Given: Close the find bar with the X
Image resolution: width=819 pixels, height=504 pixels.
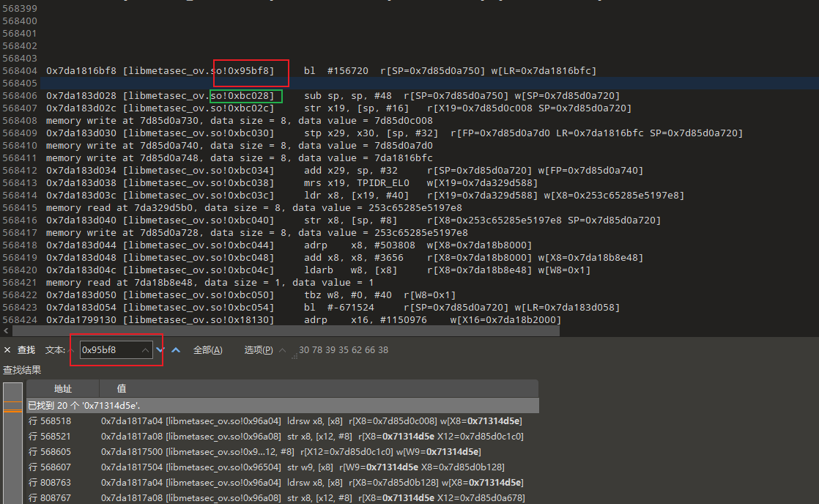Looking at the screenshot, I should pyautogui.click(x=7, y=350).
